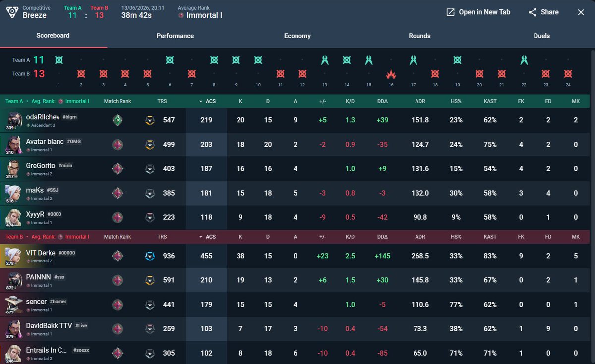
Task: Click round 6 Team A win icon
Action: (x=170, y=60)
